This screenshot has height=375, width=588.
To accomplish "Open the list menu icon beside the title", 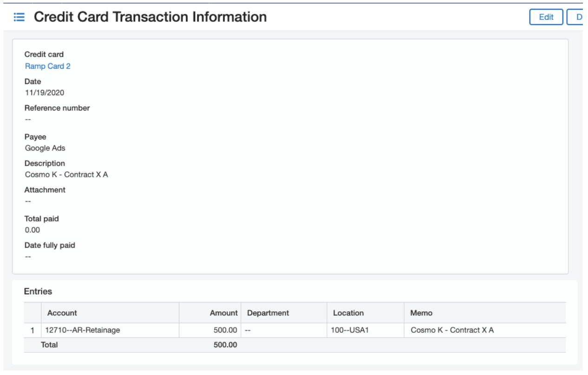I will tap(19, 17).
